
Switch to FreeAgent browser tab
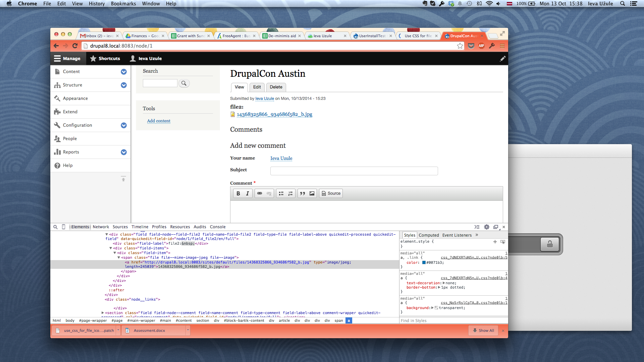[x=236, y=36]
